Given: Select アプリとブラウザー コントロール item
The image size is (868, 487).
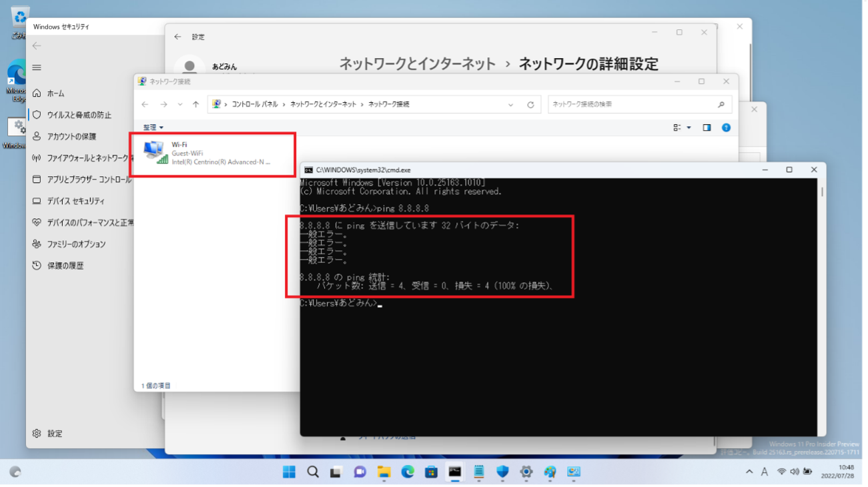Looking at the screenshot, I should [x=81, y=179].
